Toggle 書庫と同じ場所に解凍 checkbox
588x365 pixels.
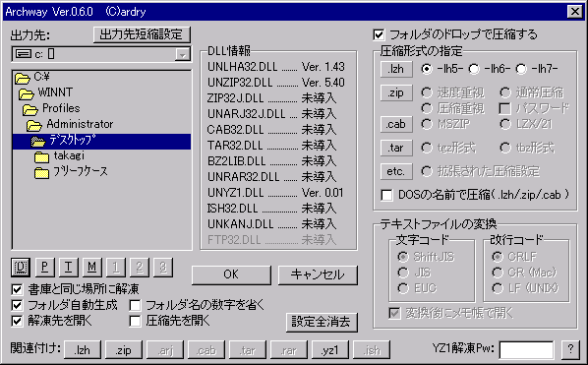76,289
